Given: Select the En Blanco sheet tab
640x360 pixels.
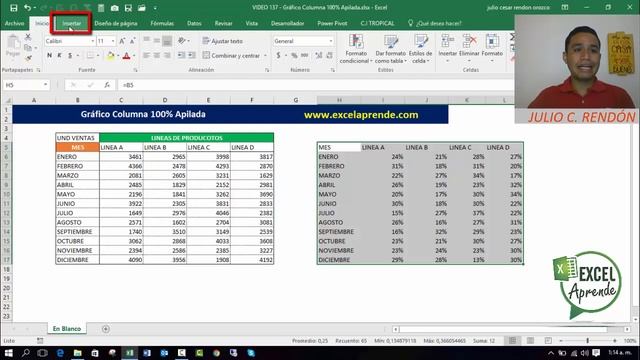Looking at the screenshot, I should point(67,329).
